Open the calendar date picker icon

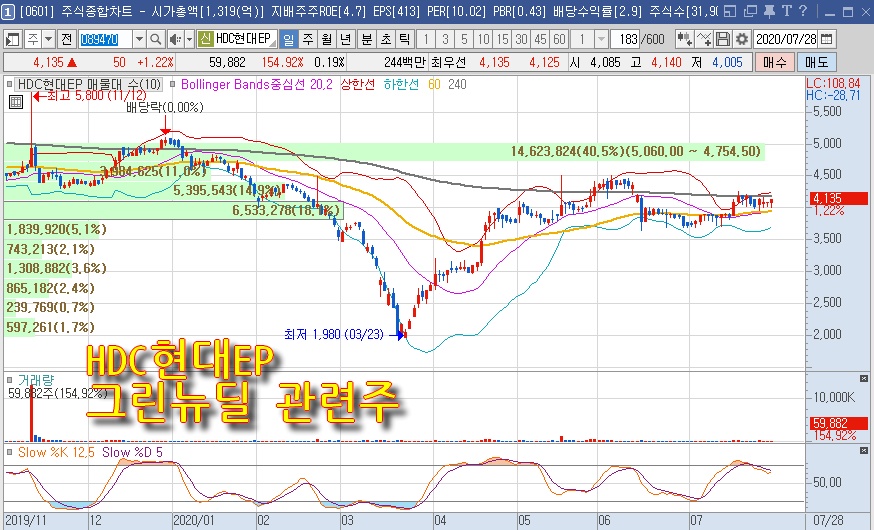point(827,39)
